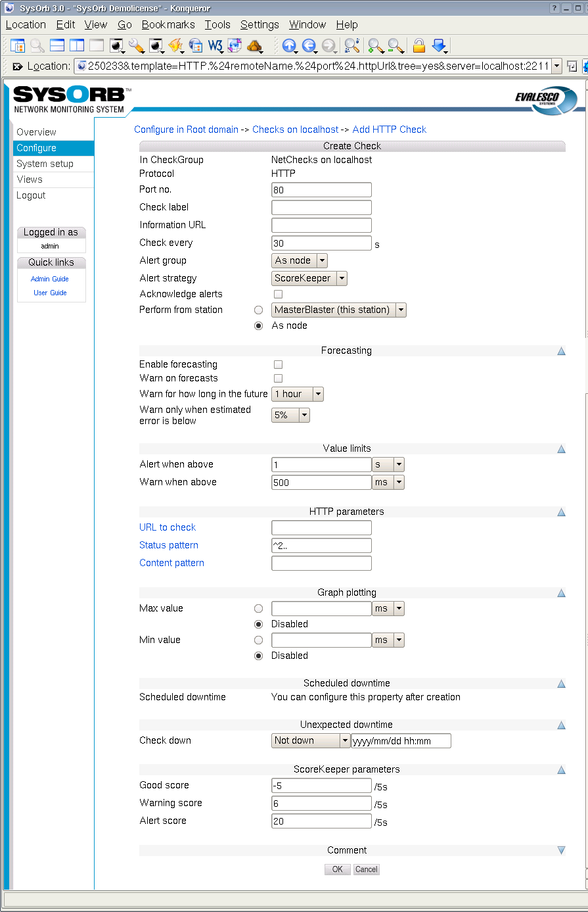Screen dimensions: 588x912
Task: Select the As node radio button
Action: click(x=258, y=325)
